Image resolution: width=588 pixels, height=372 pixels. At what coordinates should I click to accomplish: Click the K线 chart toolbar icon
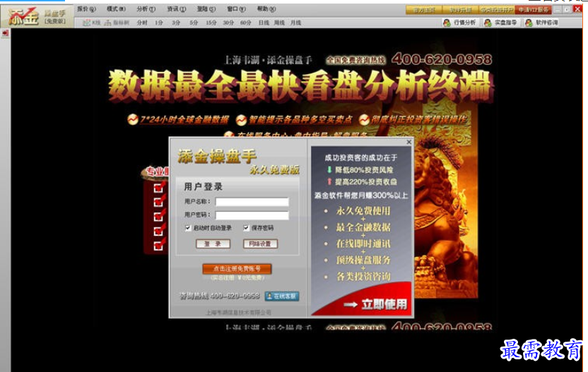point(91,23)
